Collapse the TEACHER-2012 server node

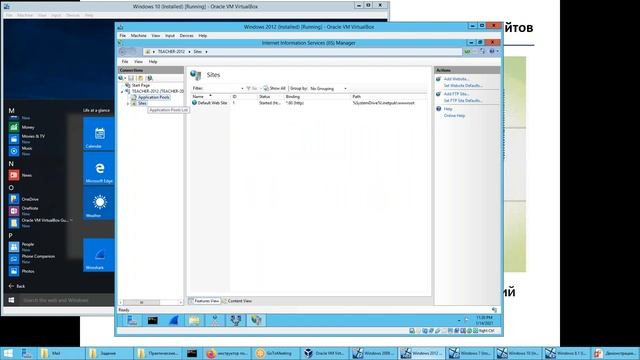122,91
